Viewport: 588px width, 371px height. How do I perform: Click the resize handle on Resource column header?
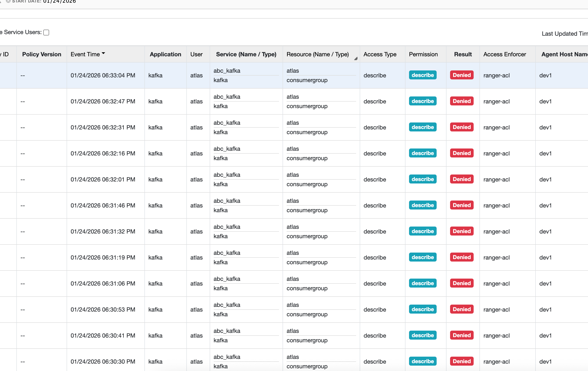356,59
